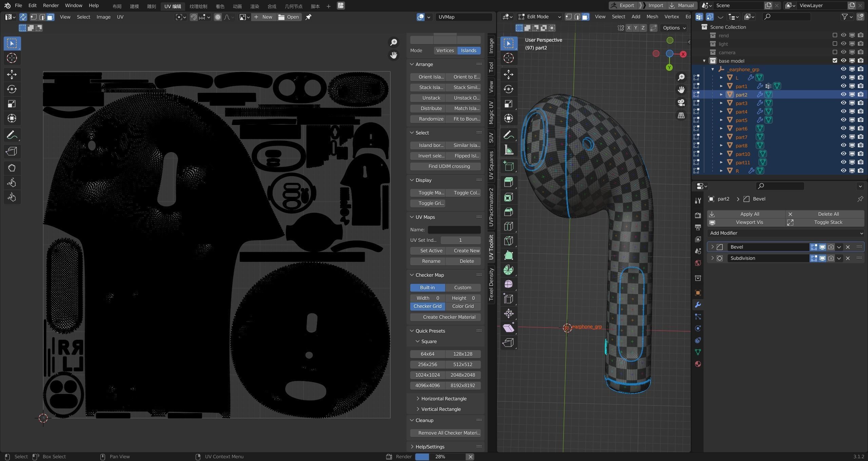Image resolution: width=868 pixels, height=461 pixels.
Task: Open the Modifier properties tab wrench icon
Action: click(x=698, y=305)
